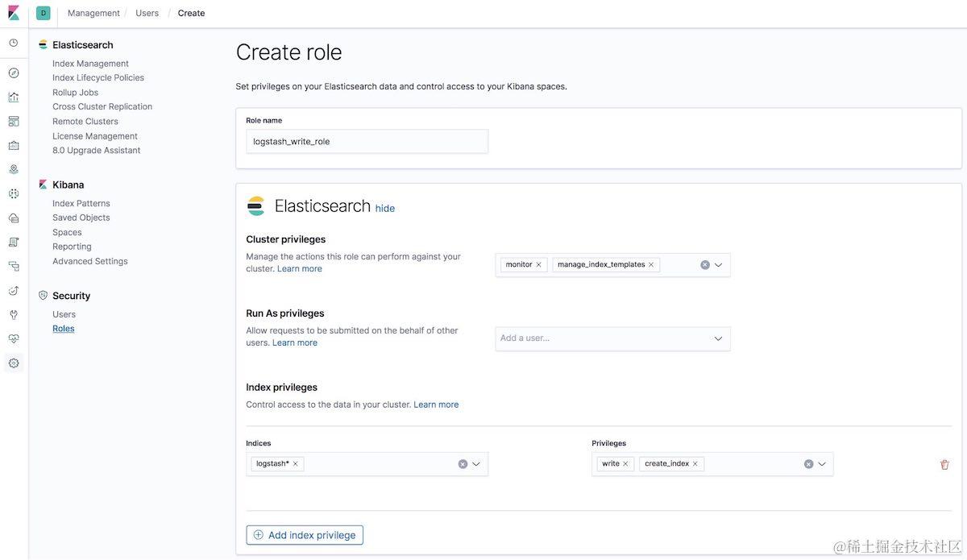
Task: Go to Index Management in sidebar
Action: (90, 64)
